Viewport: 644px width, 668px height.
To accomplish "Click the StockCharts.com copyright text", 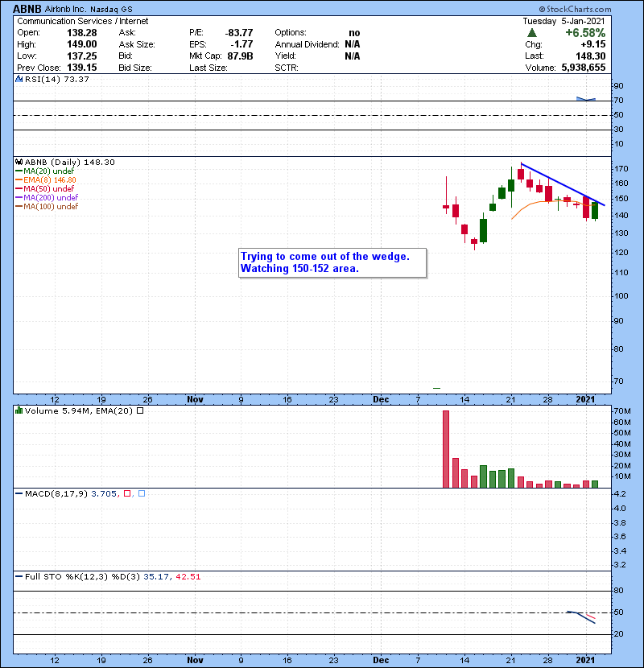I will pos(575,9).
